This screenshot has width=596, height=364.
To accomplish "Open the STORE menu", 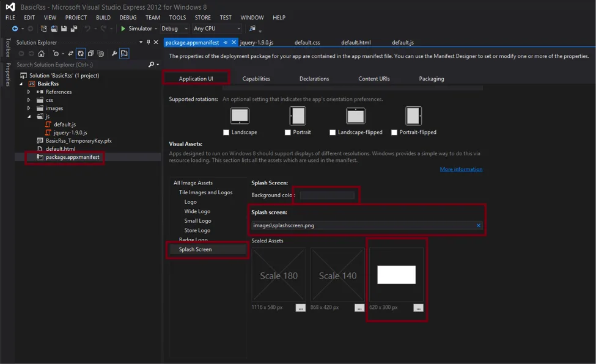I will pyautogui.click(x=202, y=18).
